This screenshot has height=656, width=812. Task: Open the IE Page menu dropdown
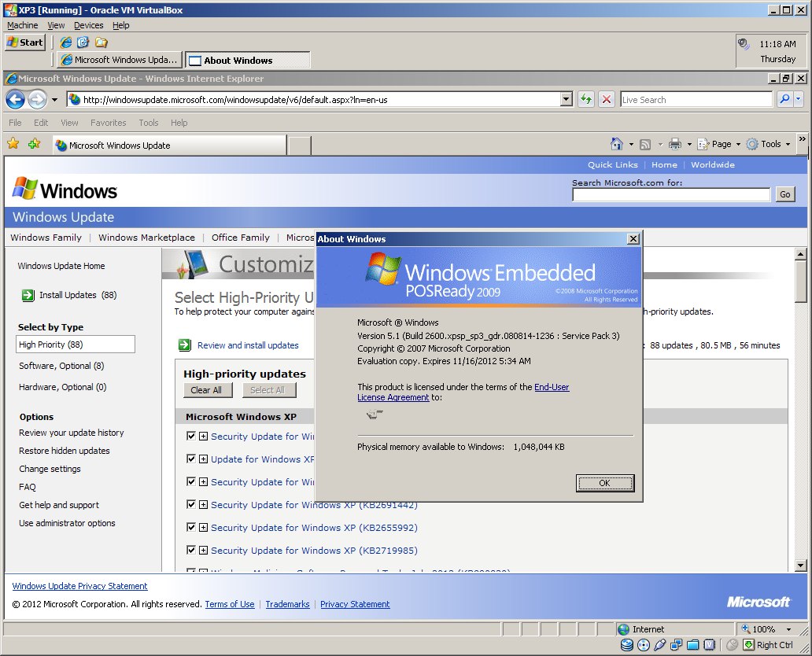coord(718,145)
